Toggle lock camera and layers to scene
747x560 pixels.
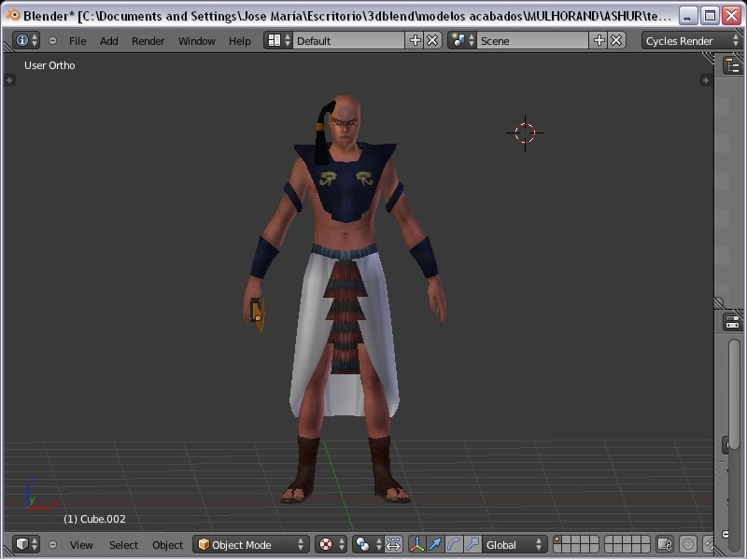coord(665,544)
